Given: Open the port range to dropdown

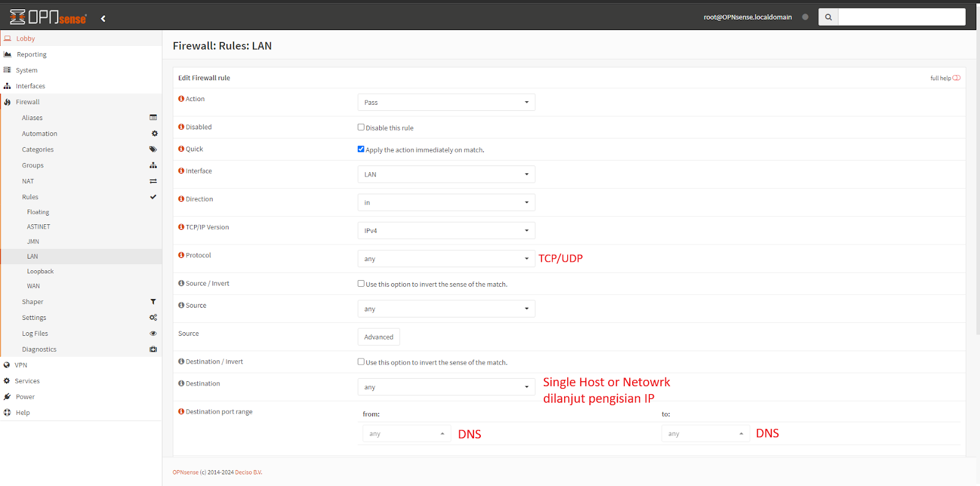Looking at the screenshot, I should (706, 434).
